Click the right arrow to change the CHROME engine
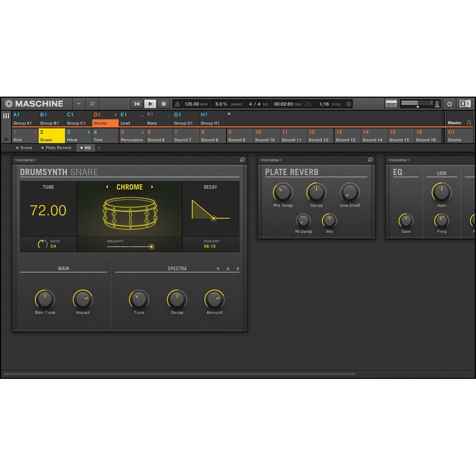The image size is (476, 476). point(152,187)
